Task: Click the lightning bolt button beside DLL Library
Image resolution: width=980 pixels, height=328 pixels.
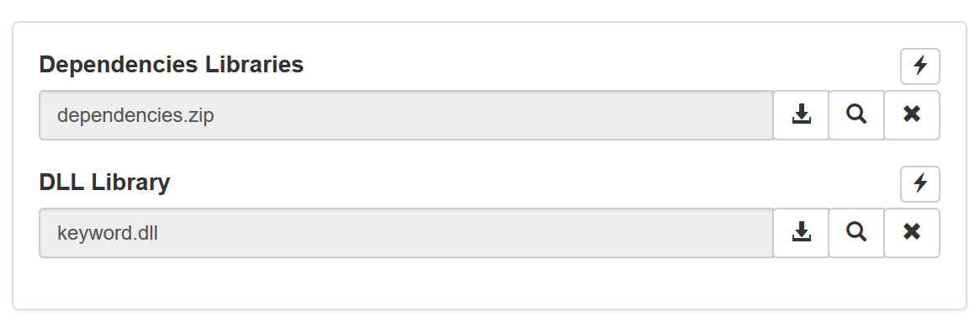Action: [x=920, y=183]
